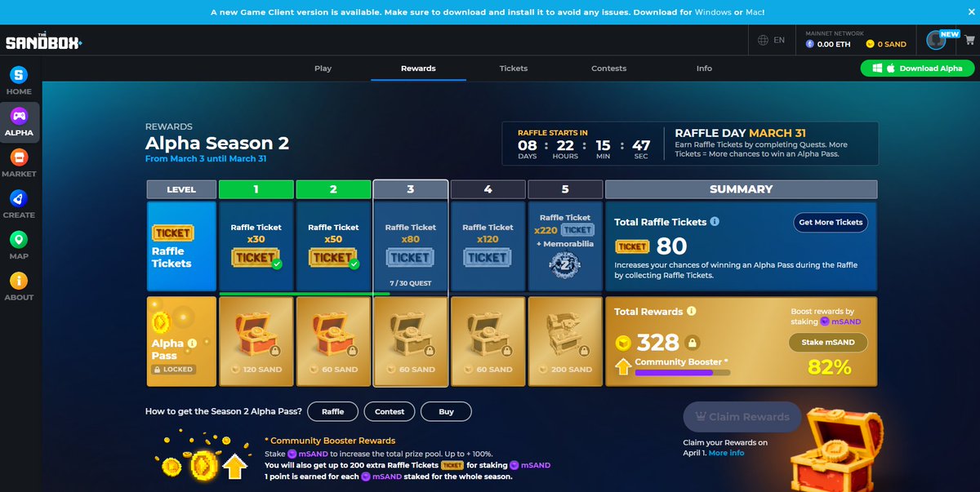Open the Home sidebar icon
Viewport: 980px width, 492px height.
coord(19,75)
